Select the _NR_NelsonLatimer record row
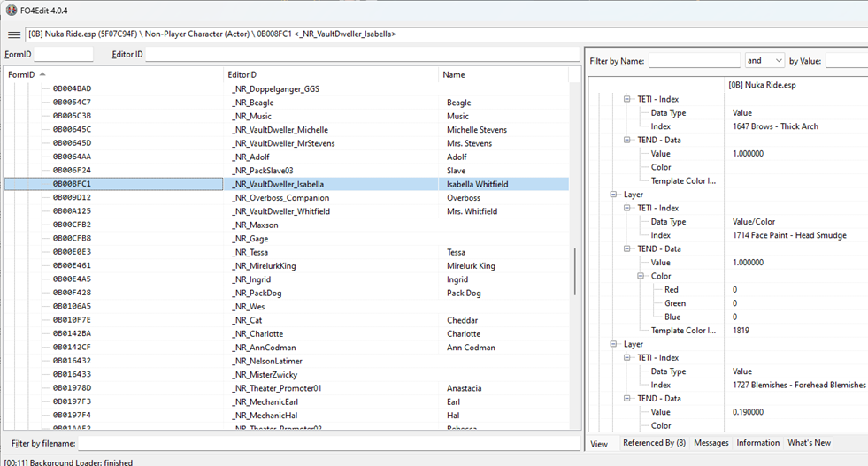The height and width of the screenshot is (466, 868). click(286, 361)
